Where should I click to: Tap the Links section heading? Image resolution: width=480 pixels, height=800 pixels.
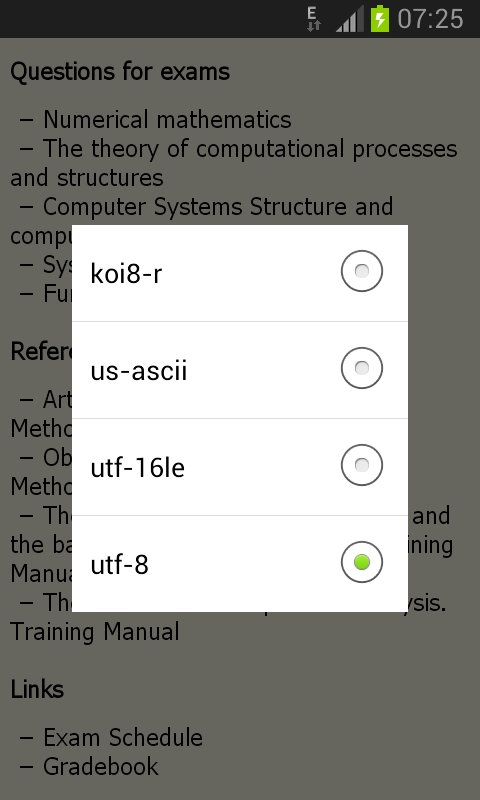[37, 690]
